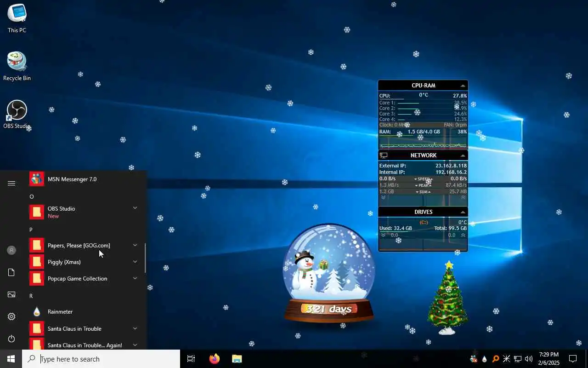Click the RAM usage graph in CPU-RAM widget
This screenshot has height=368, width=588.
423,143
